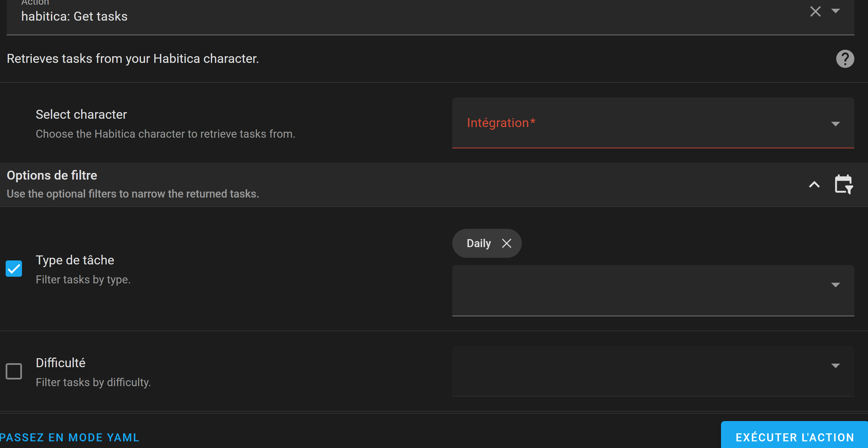This screenshot has width=868, height=448.
Task: Enable the Difficulté filter checkbox
Action: (14, 371)
